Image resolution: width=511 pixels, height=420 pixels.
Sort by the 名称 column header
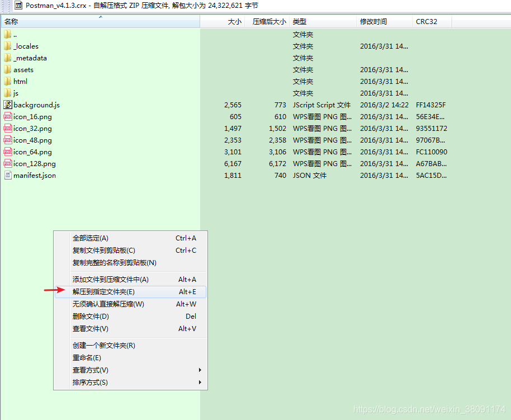101,21
